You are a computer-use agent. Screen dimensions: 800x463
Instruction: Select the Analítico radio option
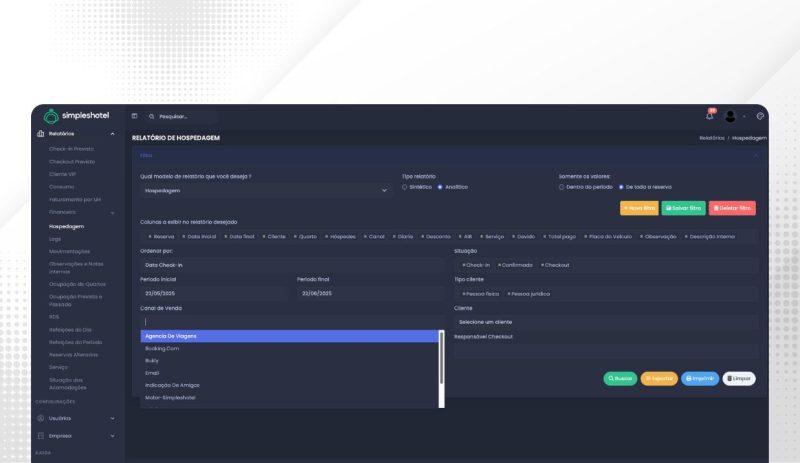[x=440, y=187]
